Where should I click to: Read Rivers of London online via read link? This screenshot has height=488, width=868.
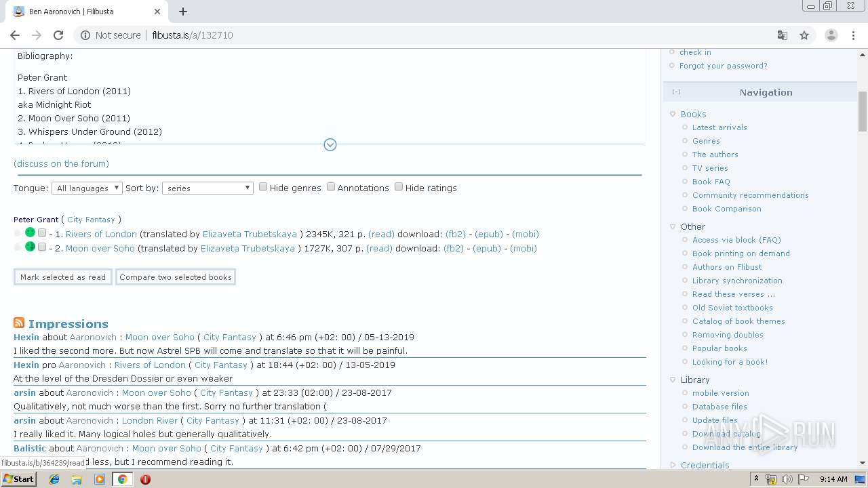pyautogui.click(x=381, y=234)
